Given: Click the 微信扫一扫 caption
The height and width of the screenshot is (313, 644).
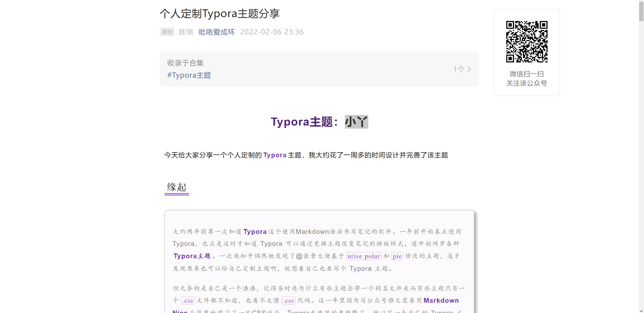Looking at the screenshot, I should pos(527,74).
